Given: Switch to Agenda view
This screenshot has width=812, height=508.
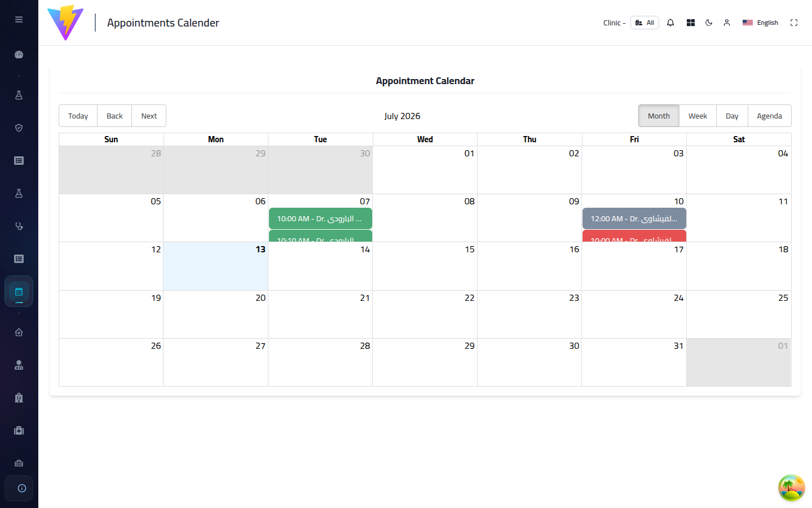Looking at the screenshot, I should coord(769,116).
